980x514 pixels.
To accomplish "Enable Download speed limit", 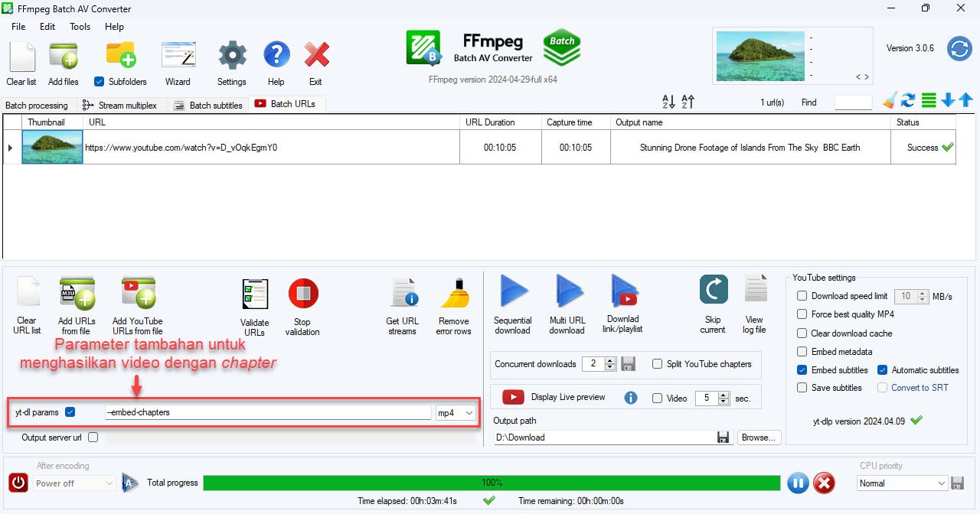I will pos(802,296).
